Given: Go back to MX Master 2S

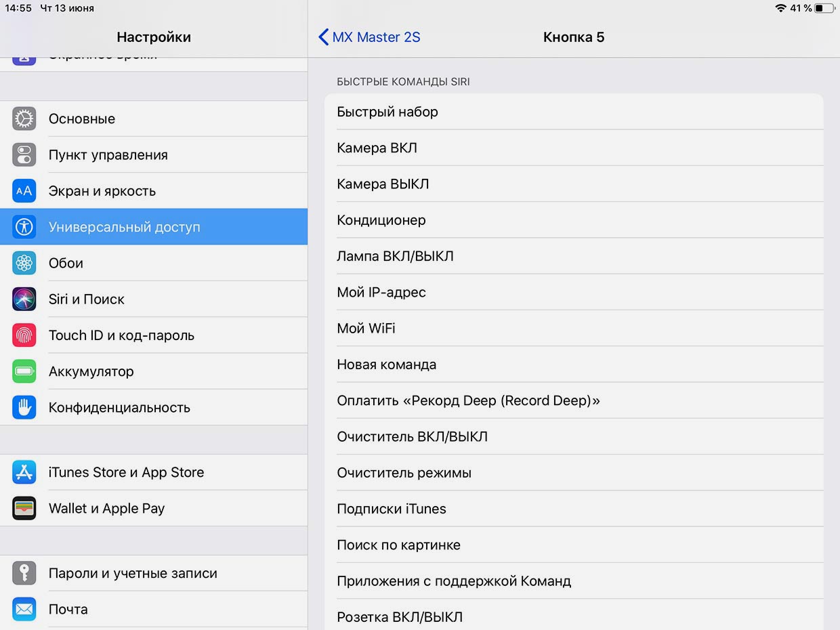Looking at the screenshot, I should click(x=370, y=37).
